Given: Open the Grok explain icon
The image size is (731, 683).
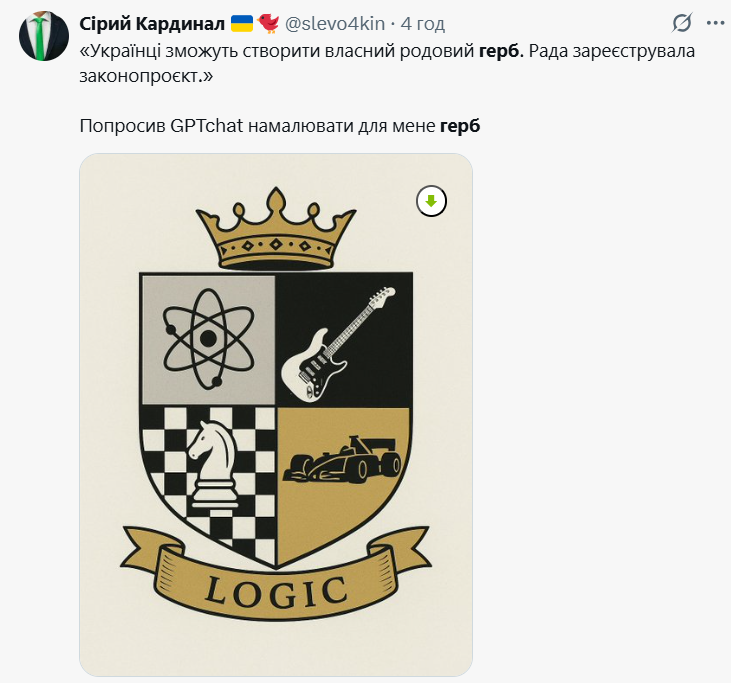Looking at the screenshot, I should (682, 22).
